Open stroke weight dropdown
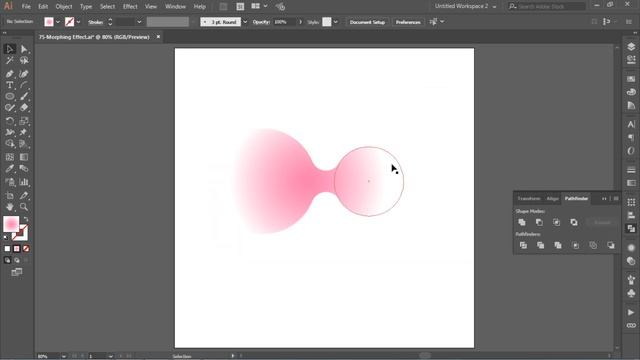The height and width of the screenshot is (360, 640). pyautogui.click(x=139, y=22)
